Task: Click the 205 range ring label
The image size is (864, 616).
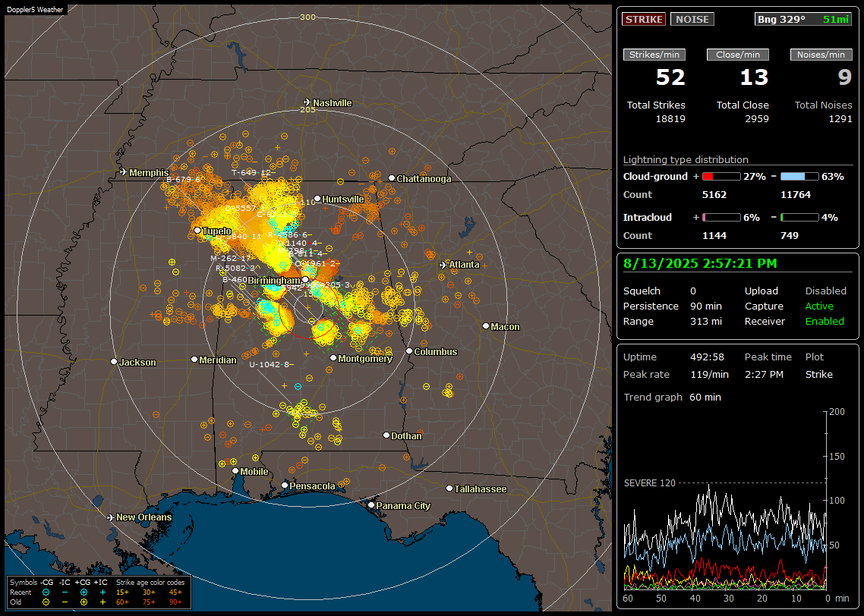Action: tap(307, 109)
